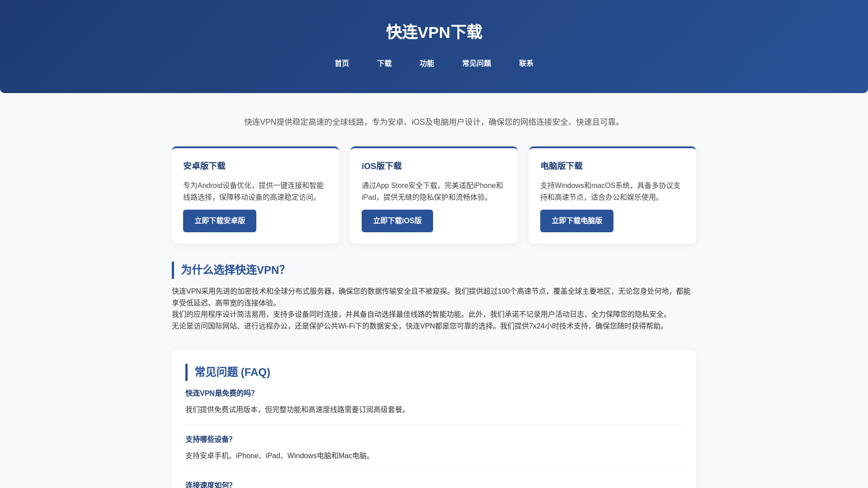Open the 首页 navigation link
The height and width of the screenshot is (488, 868).
pos(342,63)
